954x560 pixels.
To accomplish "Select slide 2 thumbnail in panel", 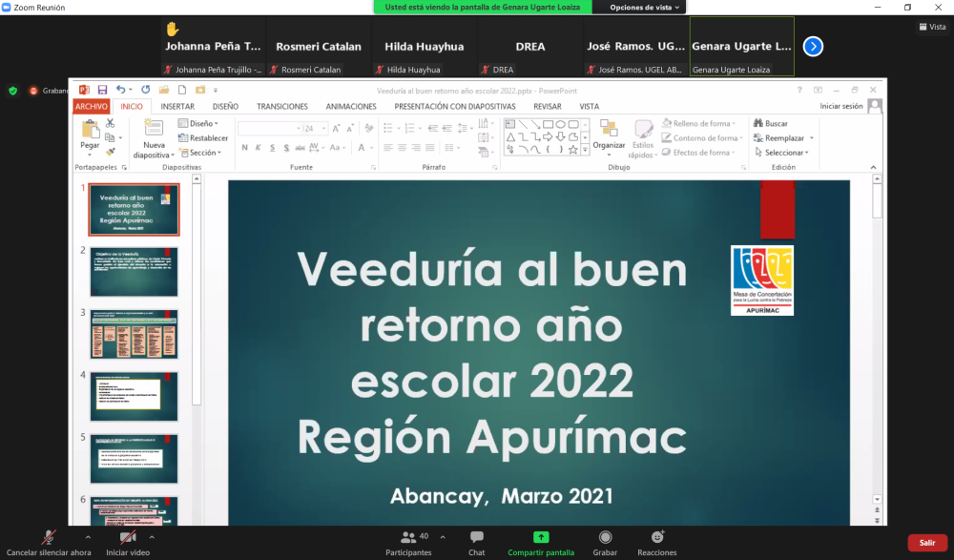I will tap(134, 271).
